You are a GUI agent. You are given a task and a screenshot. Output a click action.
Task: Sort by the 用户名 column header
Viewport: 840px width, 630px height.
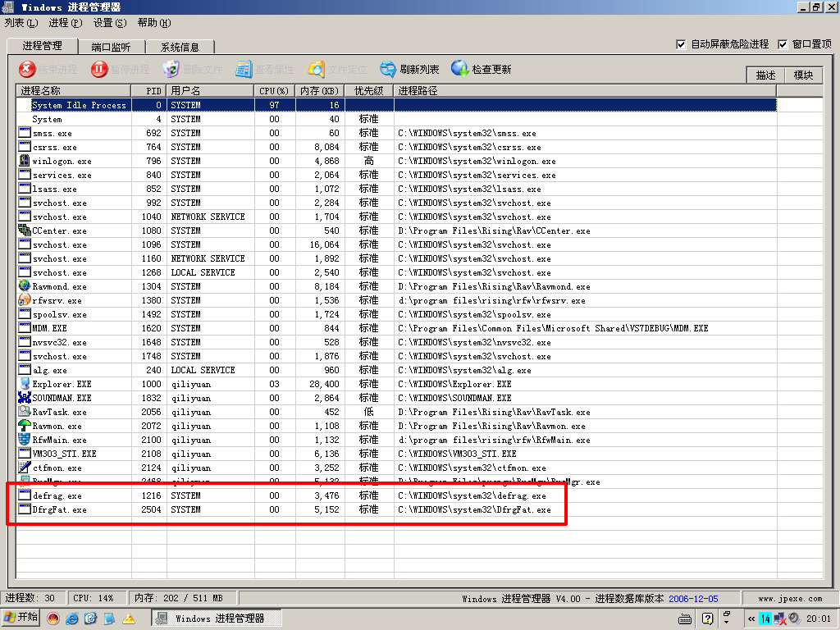tap(211, 90)
